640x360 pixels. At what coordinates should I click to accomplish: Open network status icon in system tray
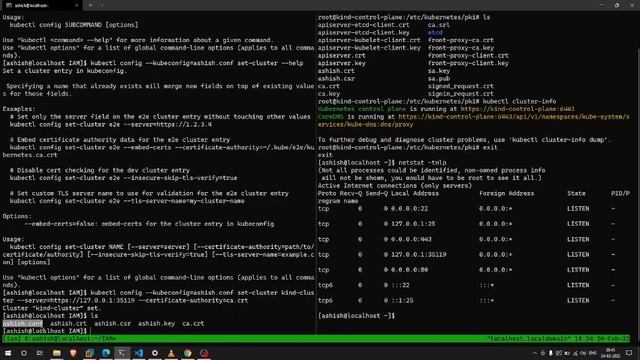[575, 353]
